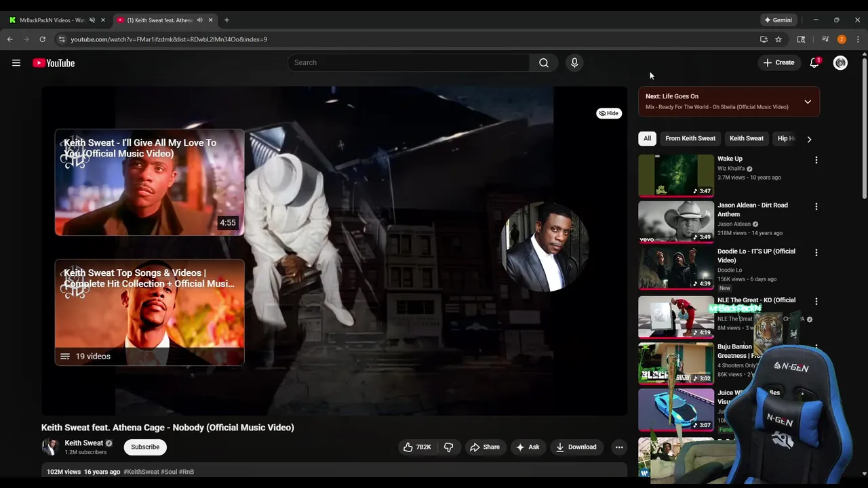Screen dimensions: 868x488
Task: Like the video with thumbs up
Action: click(417, 447)
